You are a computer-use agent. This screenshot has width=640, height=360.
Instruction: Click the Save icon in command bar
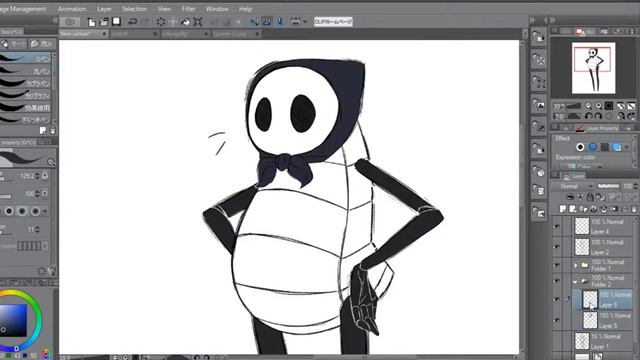(116, 22)
